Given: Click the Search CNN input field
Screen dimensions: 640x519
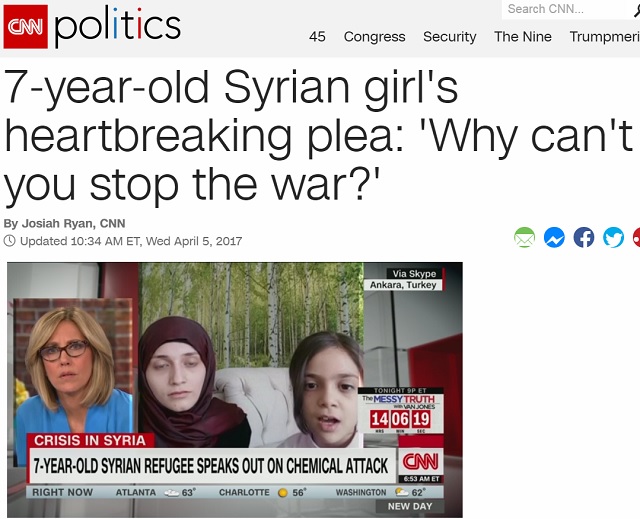Looking at the screenshot, I should [x=567, y=9].
